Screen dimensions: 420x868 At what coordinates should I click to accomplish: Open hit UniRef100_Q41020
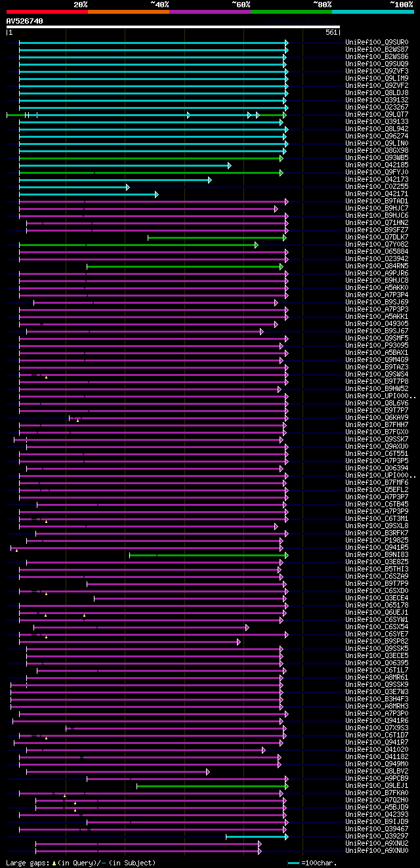coord(377,750)
